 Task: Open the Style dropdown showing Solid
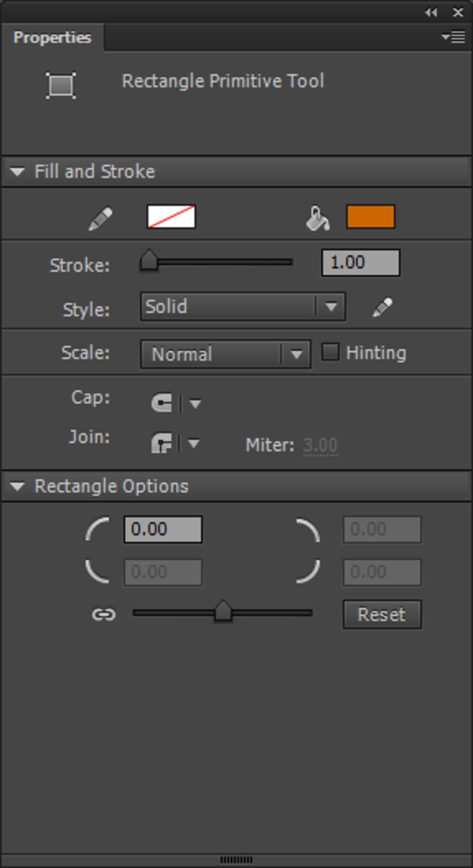(x=243, y=307)
